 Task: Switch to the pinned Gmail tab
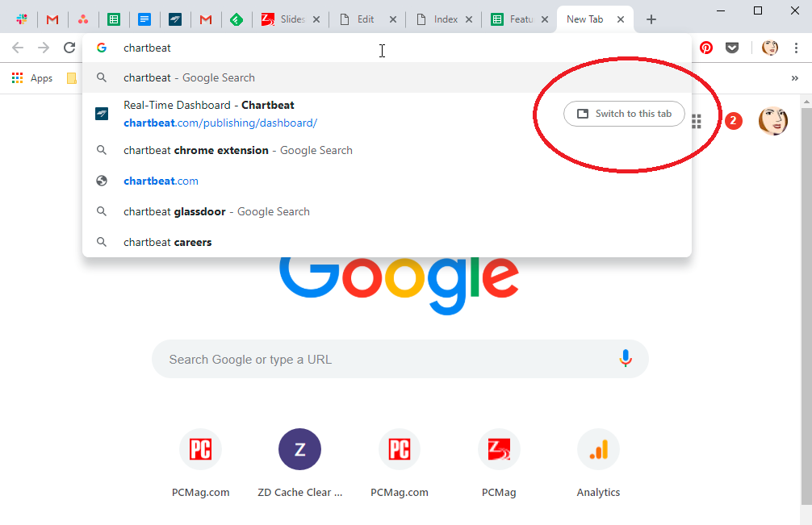(x=52, y=18)
